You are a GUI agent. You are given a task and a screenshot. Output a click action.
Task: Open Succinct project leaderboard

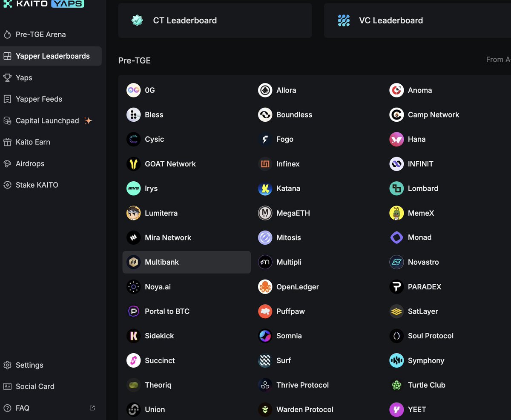pyautogui.click(x=187, y=360)
